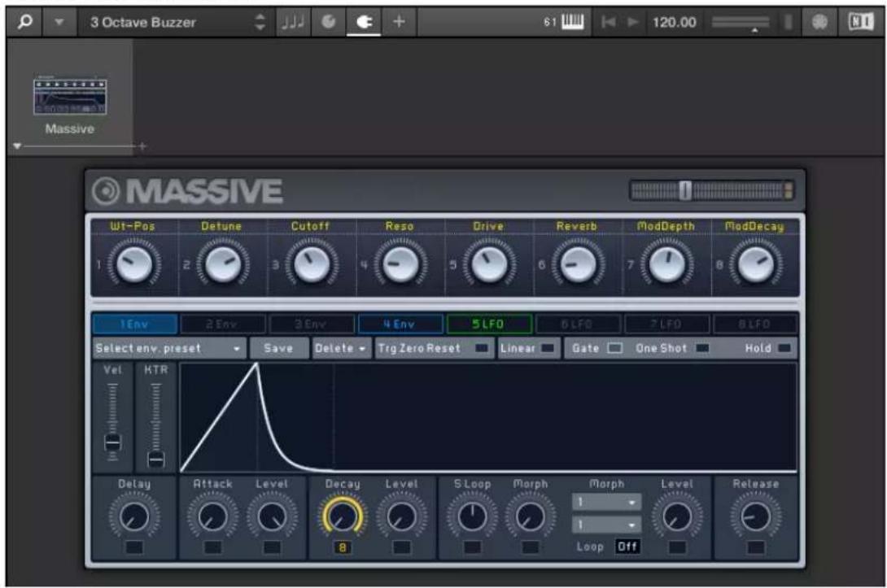Collapse the chain with the small triangle

(17, 146)
